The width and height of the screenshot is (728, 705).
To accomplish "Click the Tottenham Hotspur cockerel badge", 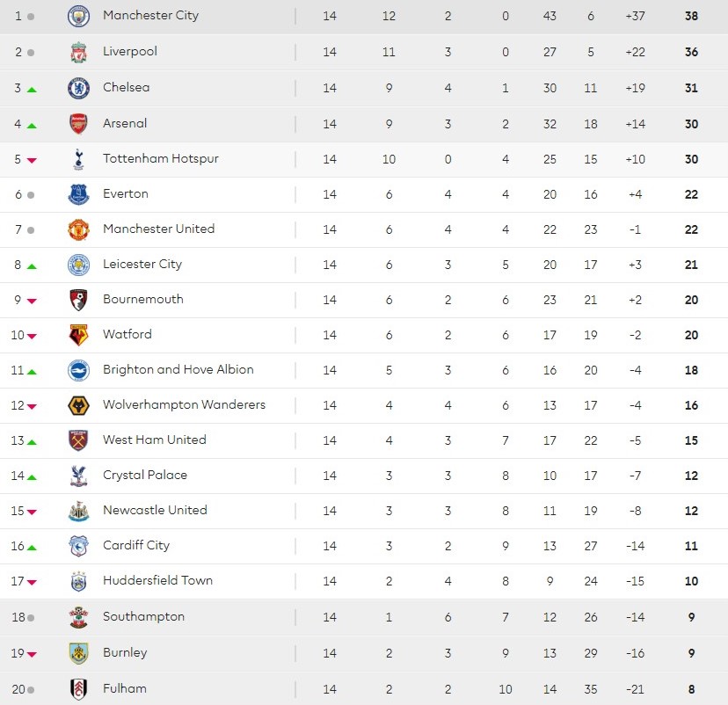I will pos(79,159).
